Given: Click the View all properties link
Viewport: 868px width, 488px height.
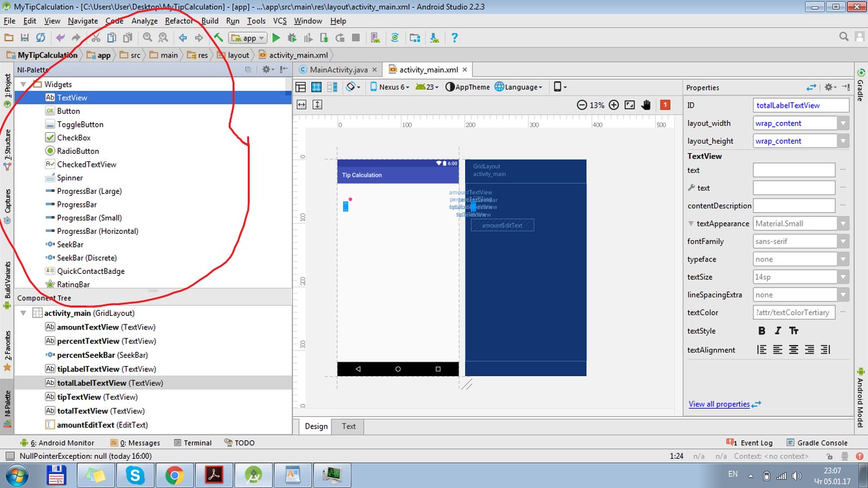Looking at the screenshot, I should (x=719, y=404).
